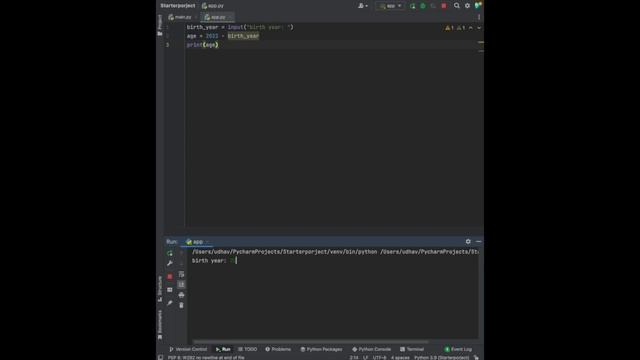
Task: Click the 4 spaces indent setting
Action: [400, 357]
